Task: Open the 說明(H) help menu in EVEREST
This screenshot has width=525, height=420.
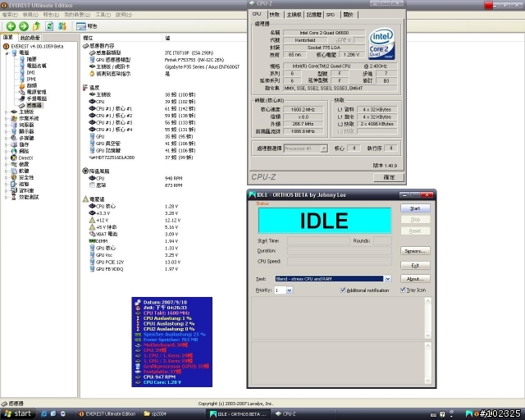Action: click(x=124, y=15)
